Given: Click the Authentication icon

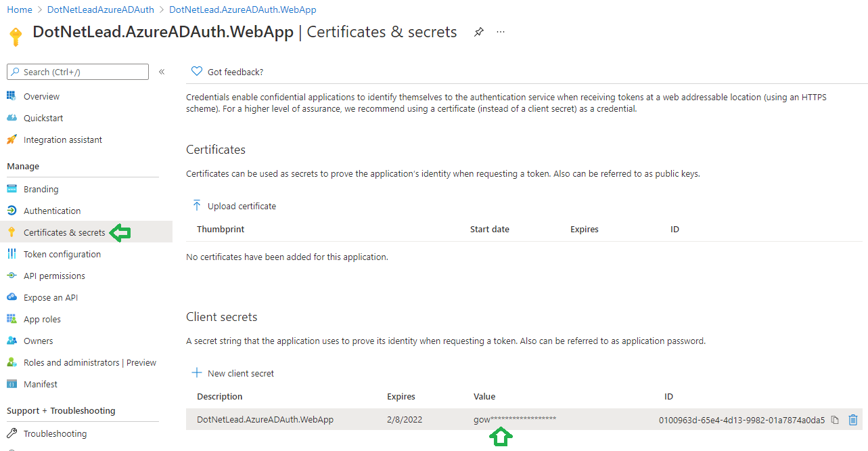Looking at the screenshot, I should coord(11,211).
